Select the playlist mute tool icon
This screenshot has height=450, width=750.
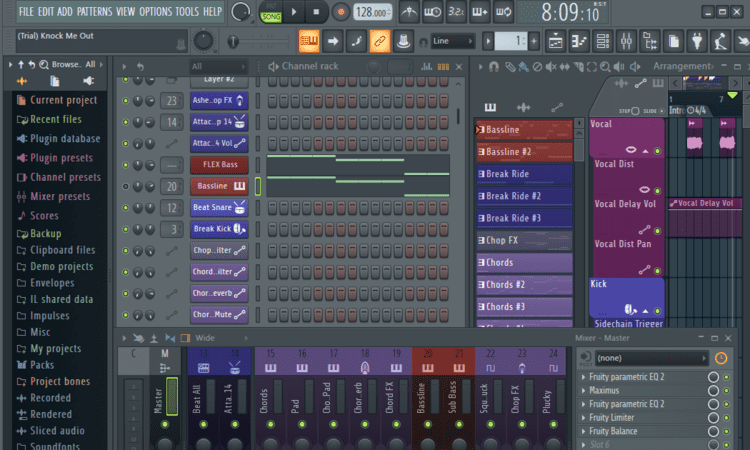tap(551, 66)
